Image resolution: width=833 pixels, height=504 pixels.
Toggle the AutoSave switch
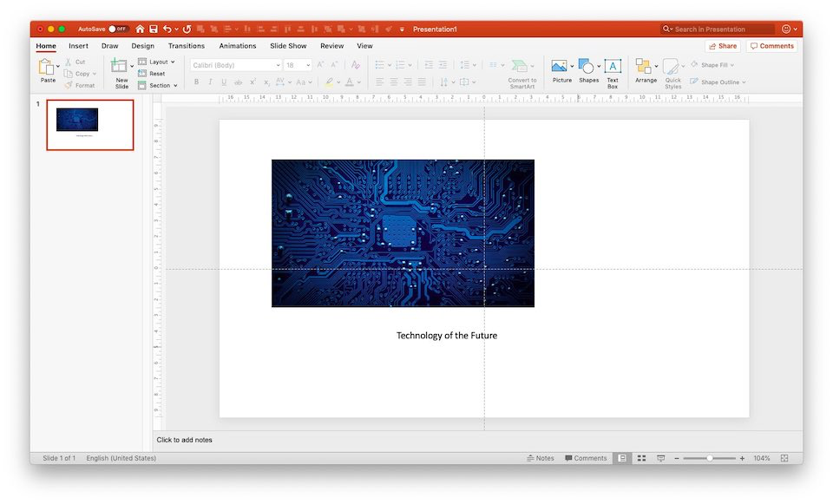point(117,29)
